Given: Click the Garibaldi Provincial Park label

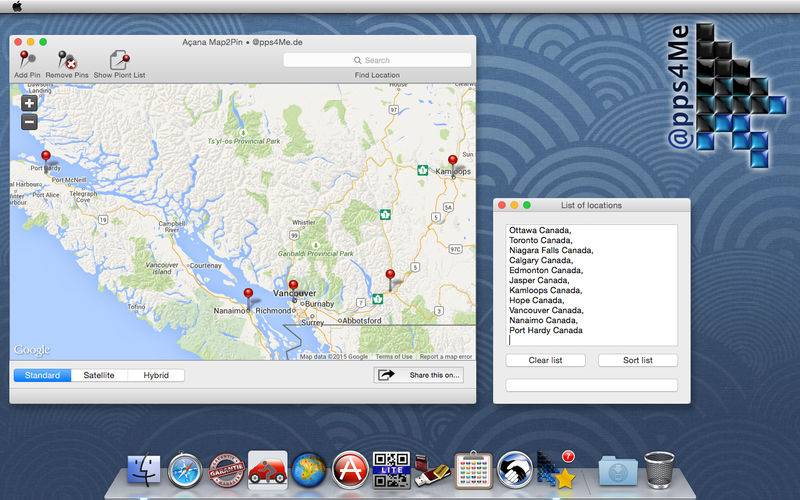Looking at the screenshot, I should click(316, 254).
